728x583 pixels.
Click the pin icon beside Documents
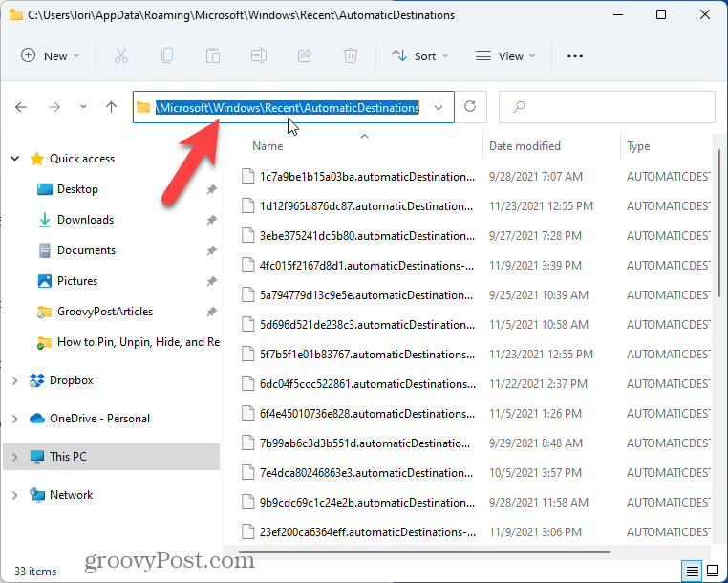(212, 250)
